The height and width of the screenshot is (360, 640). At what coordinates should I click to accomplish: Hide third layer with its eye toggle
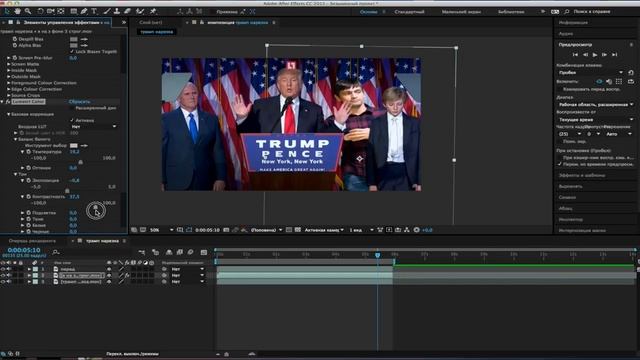pos(3,282)
